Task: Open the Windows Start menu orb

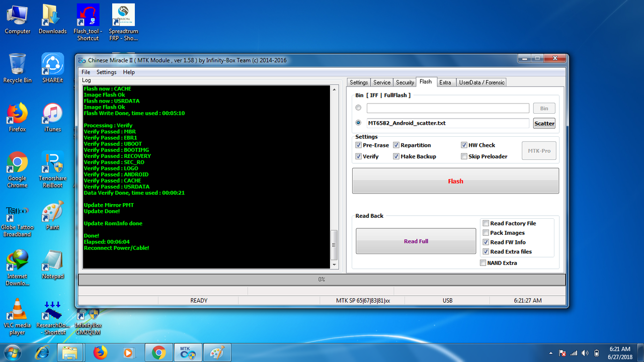Action: click(13, 352)
